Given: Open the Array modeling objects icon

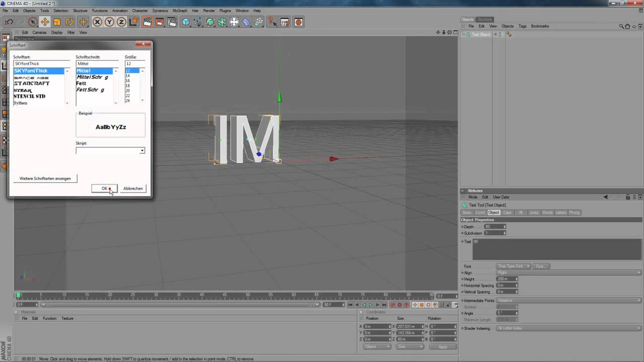Looking at the screenshot, I should (222, 22).
